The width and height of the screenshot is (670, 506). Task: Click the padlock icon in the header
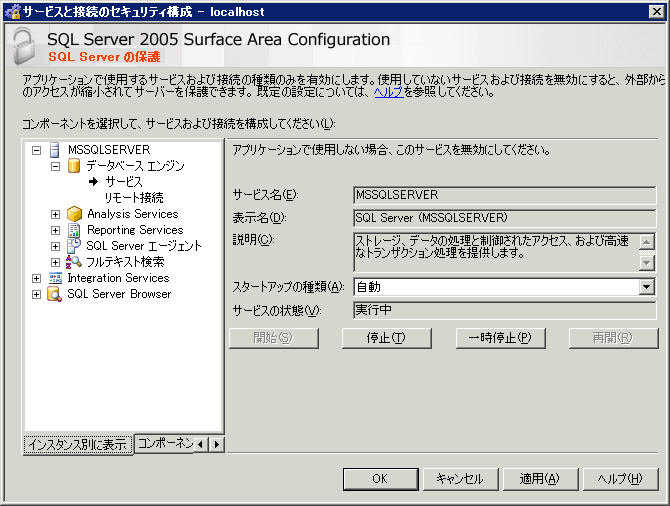pos(24,46)
